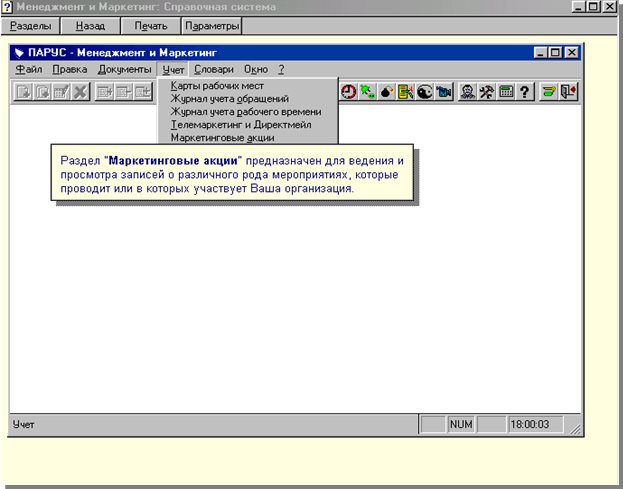Click the 18:00:03 clock in status bar
Viewport: 623px width, 489px height.
click(535, 424)
